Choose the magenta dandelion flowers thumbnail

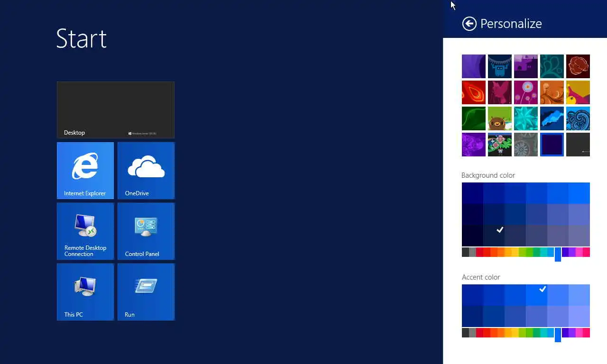pos(526,92)
